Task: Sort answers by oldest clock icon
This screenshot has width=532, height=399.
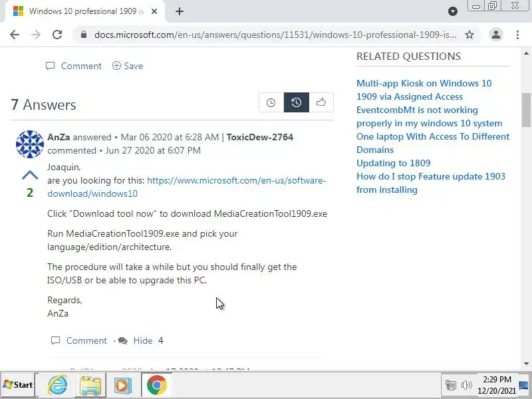Action: coord(271,102)
